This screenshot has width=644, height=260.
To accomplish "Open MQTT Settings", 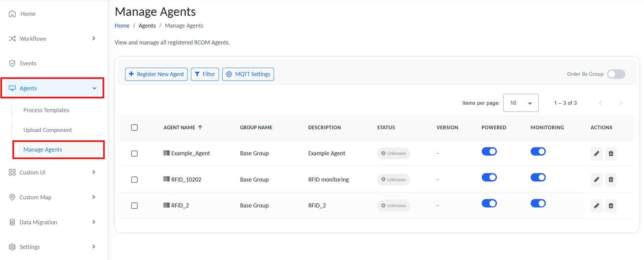I will pyautogui.click(x=248, y=74).
